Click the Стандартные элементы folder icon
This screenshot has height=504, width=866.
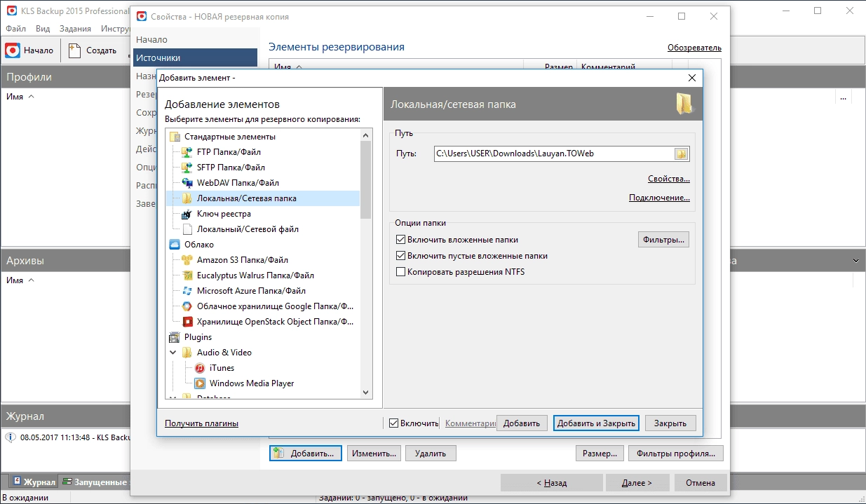[x=174, y=137]
